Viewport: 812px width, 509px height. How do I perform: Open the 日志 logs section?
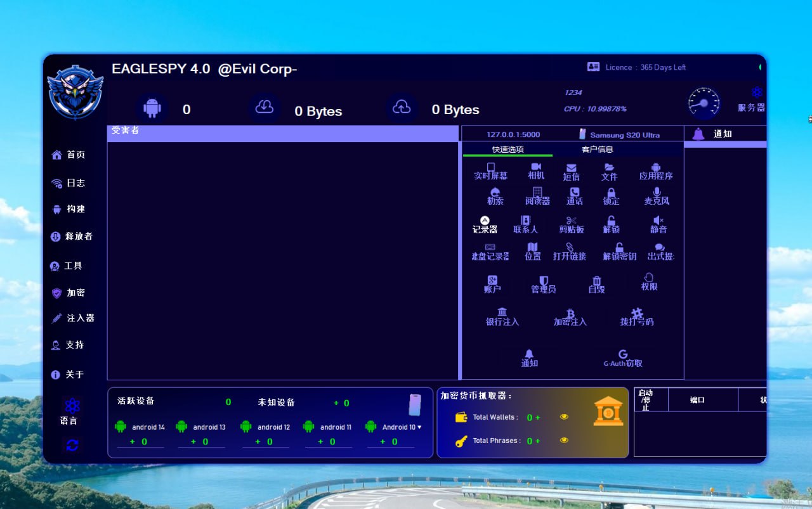(x=68, y=183)
